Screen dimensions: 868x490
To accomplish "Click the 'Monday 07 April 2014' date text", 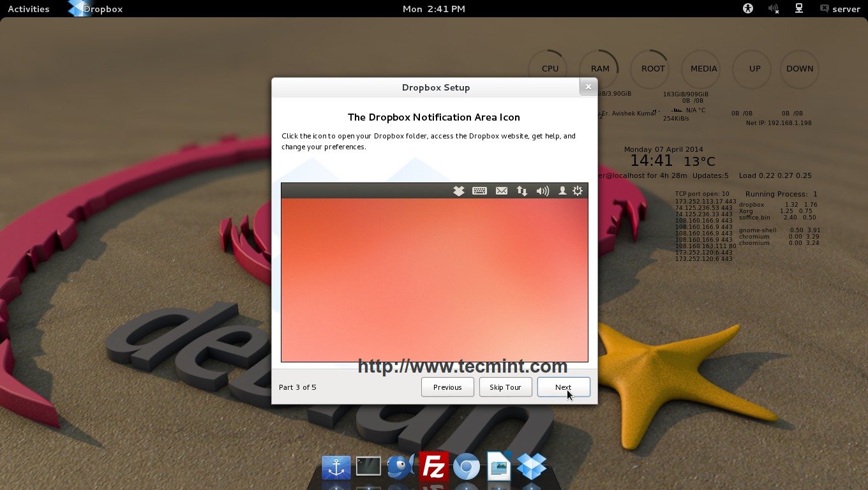I will (x=664, y=149).
